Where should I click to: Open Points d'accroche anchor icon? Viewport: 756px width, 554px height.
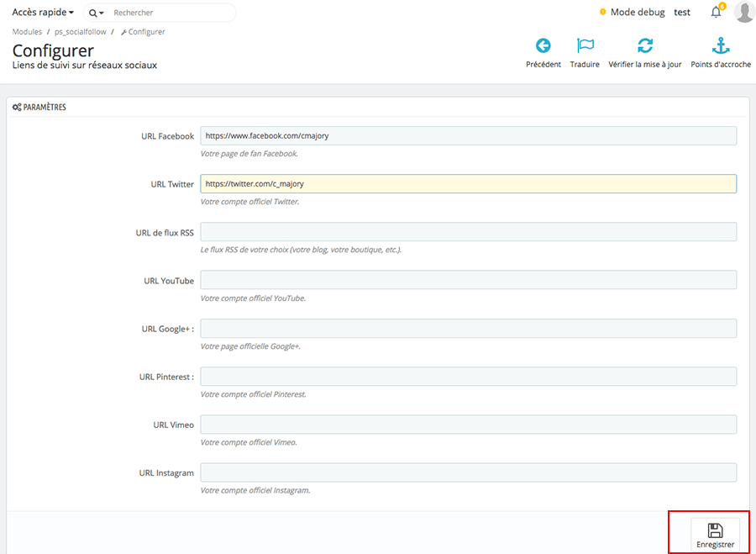[720, 46]
